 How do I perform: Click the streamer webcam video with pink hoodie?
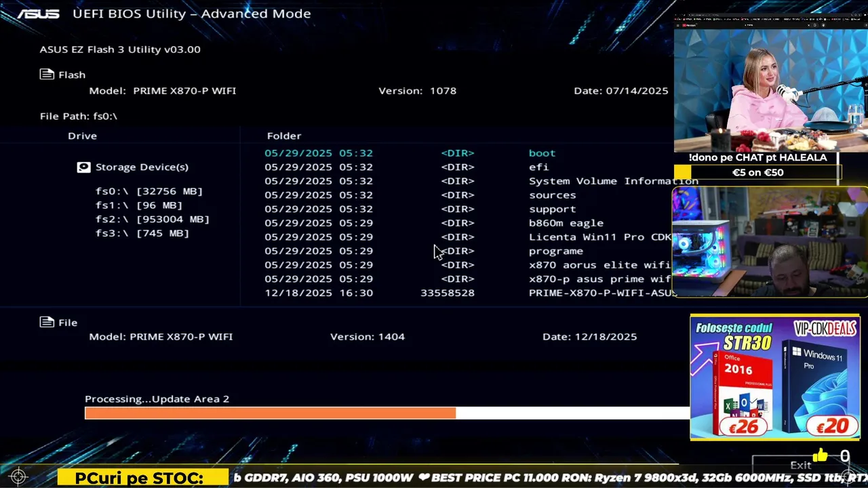coord(771,90)
